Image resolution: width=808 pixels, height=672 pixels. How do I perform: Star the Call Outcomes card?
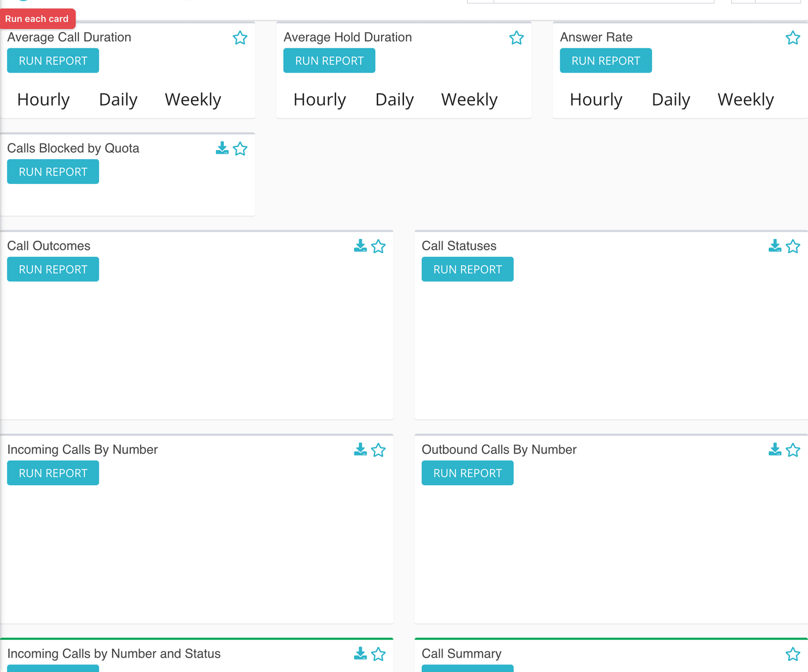(379, 246)
